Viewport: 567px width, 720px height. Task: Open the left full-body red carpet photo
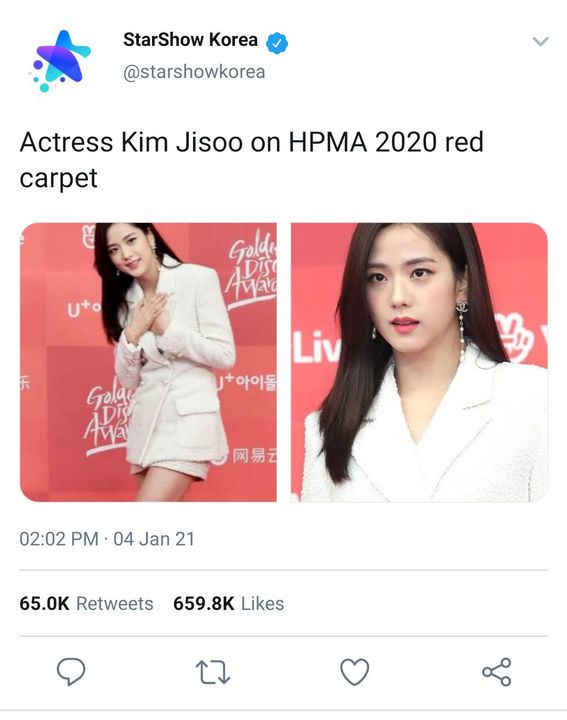point(148,362)
